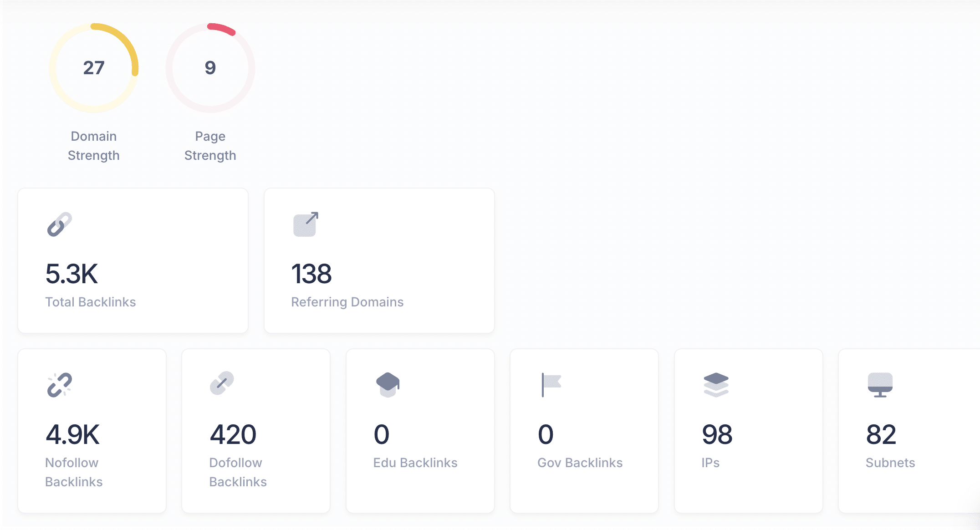Click the Gov Backlinks label
The width and height of the screenshot is (980, 530).
pyautogui.click(x=580, y=463)
